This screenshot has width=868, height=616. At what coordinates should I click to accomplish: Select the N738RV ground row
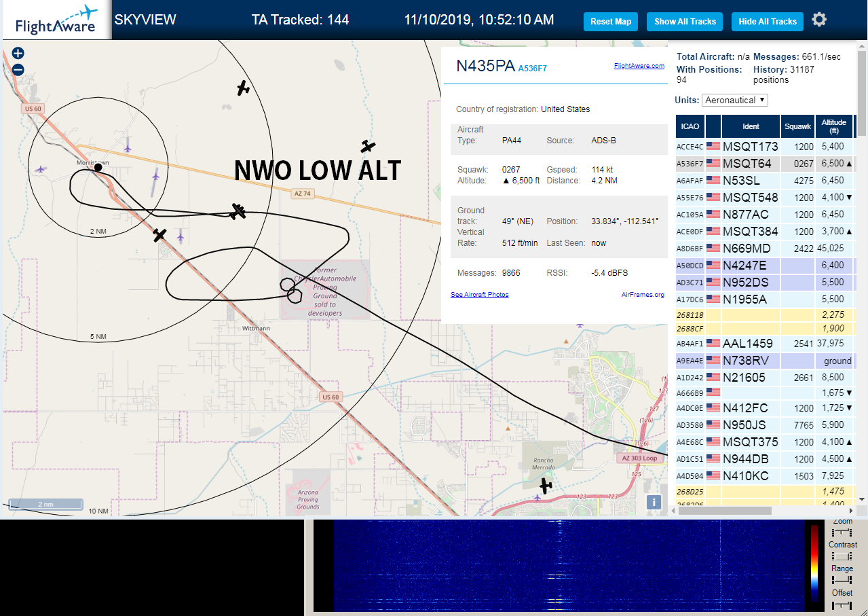pos(766,360)
